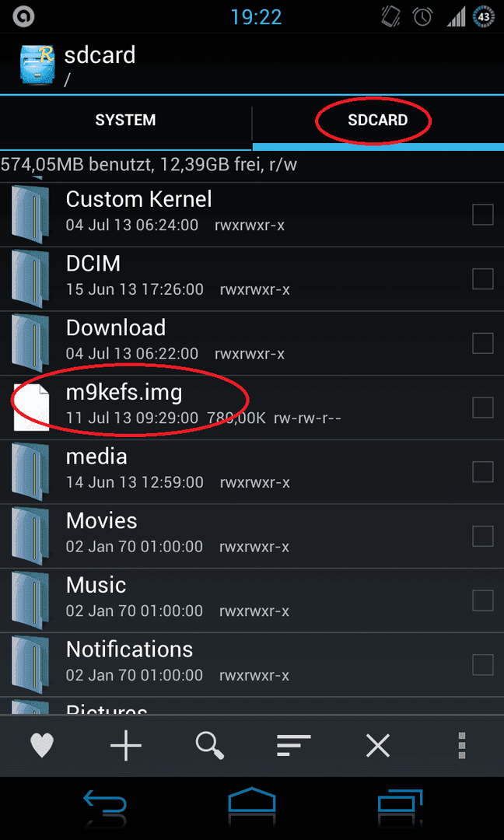The height and width of the screenshot is (840, 504).
Task: Open the three-dot overflow menu
Action: pos(462,745)
